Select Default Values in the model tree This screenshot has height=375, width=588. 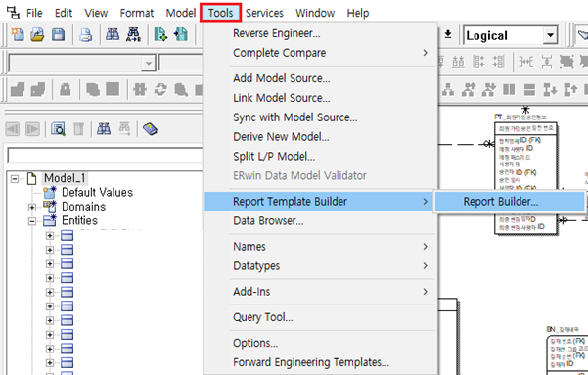(x=97, y=193)
